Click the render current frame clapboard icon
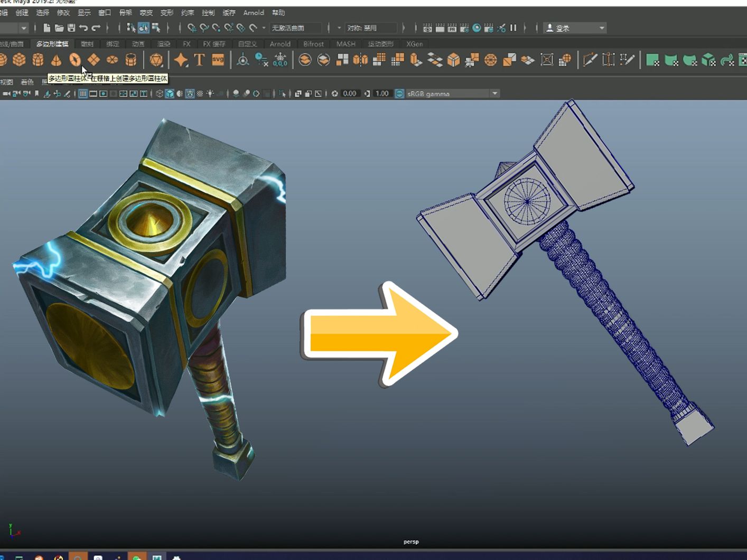 [x=440, y=28]
